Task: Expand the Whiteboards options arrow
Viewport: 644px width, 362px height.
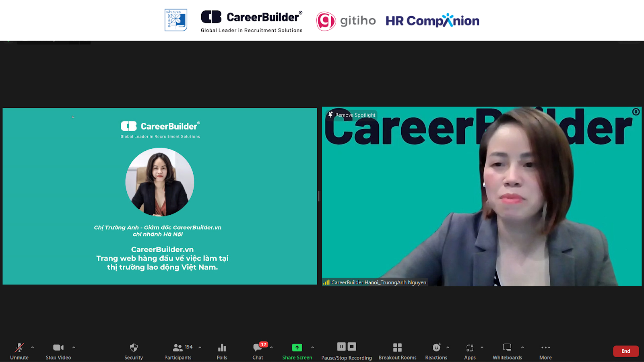Action: tap(522, 348)
